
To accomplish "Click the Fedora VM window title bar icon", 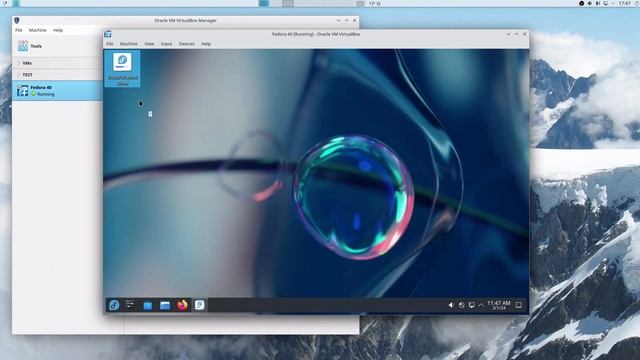I will [108, 34].
